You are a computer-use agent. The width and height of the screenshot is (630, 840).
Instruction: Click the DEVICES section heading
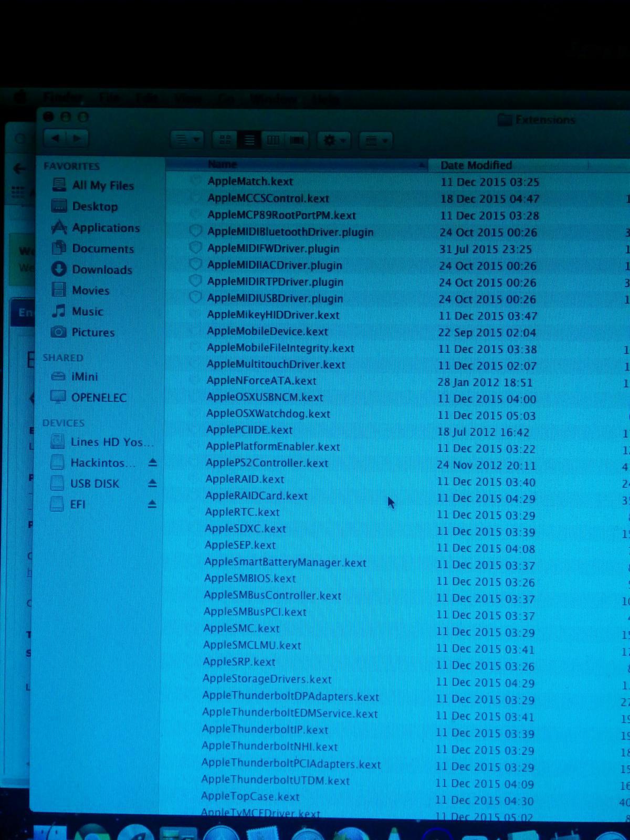64,423
